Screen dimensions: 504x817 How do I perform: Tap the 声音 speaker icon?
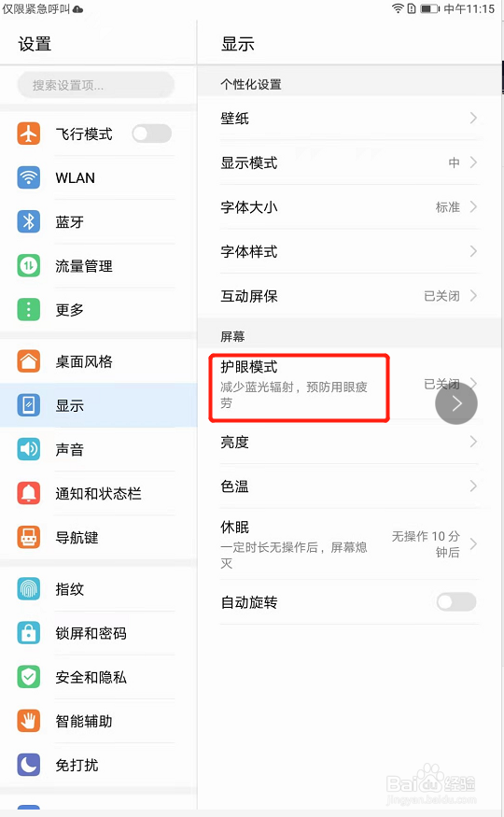coord(29,449)
